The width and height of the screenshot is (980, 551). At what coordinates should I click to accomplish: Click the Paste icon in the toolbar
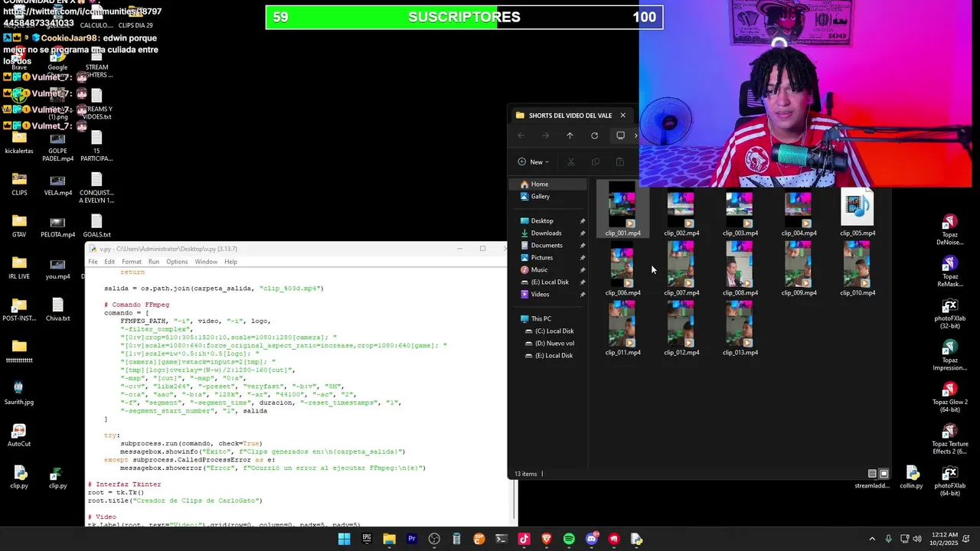tap(620, 161)
